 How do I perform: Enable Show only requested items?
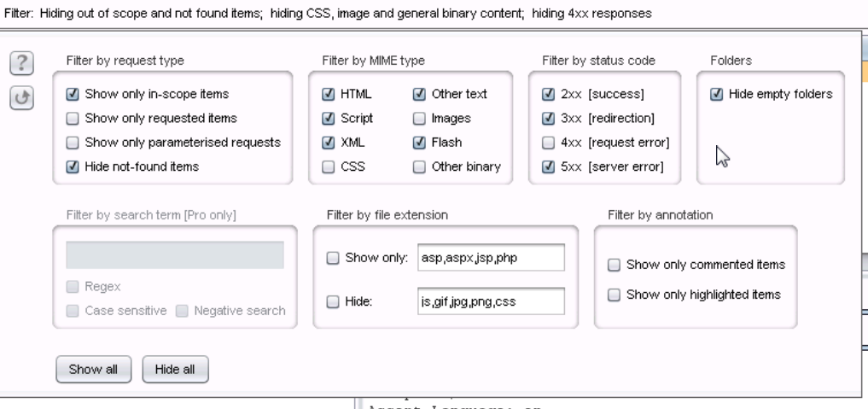tap(73, 118)
